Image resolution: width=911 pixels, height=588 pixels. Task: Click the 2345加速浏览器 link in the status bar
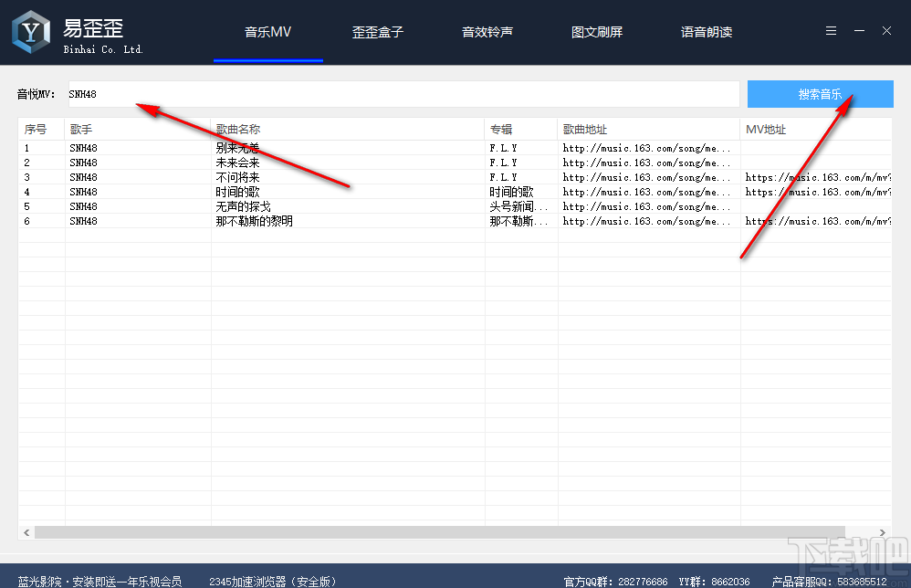(x=273, y=580)
